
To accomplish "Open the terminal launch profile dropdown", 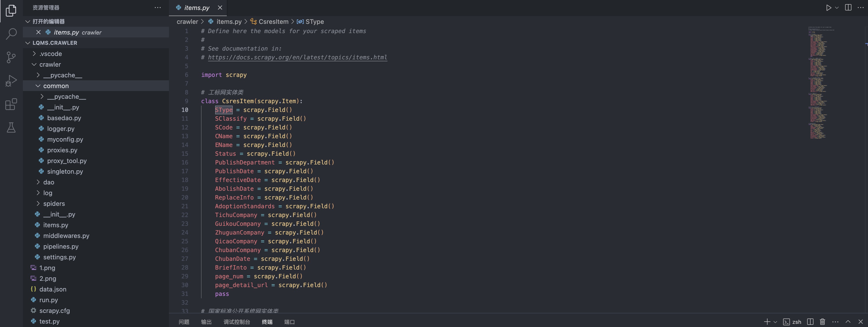I will (x=775, y=322).
